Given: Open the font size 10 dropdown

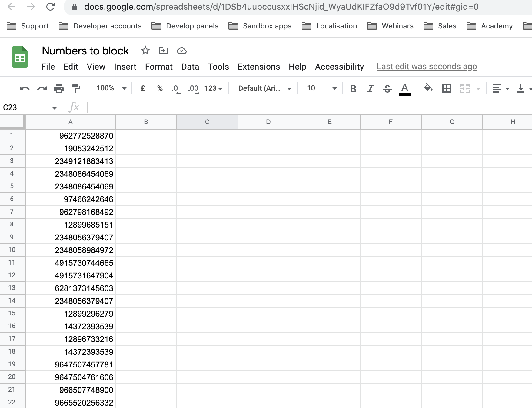Looking at the screenshot, I should tap(322, 88).
